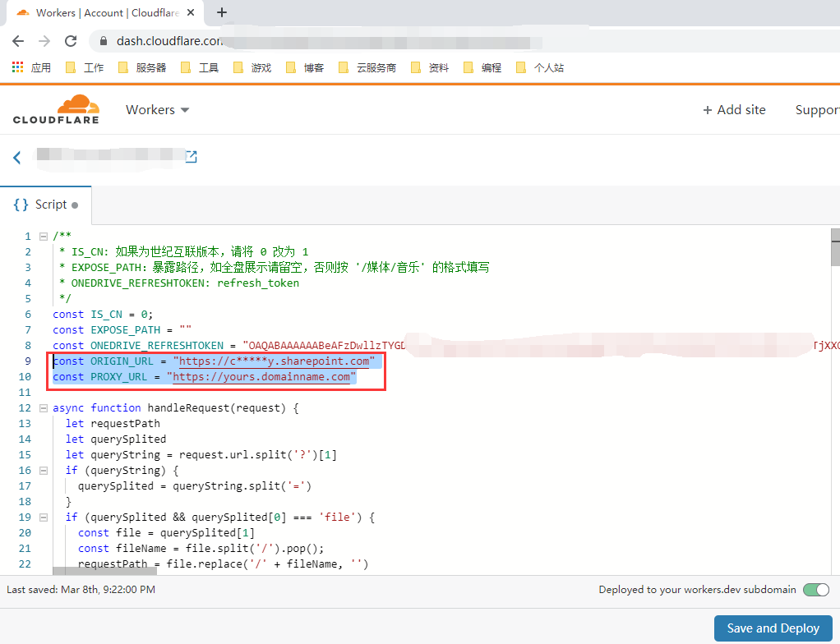Open the Workers dropdown menu
Image resolution: width=840 pixels, height=644 pixels.
pyautogui.click(x=158, y=110)
